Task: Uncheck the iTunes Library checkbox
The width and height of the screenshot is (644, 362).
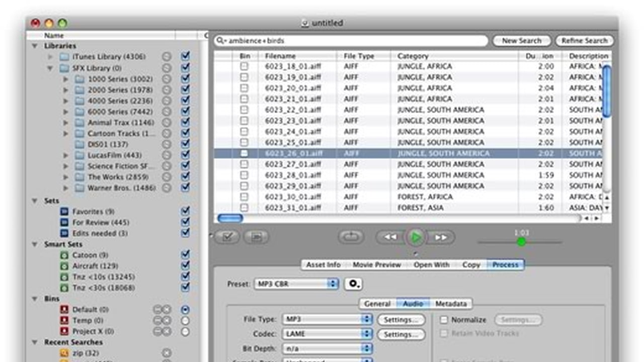Action: pos(185,56)
